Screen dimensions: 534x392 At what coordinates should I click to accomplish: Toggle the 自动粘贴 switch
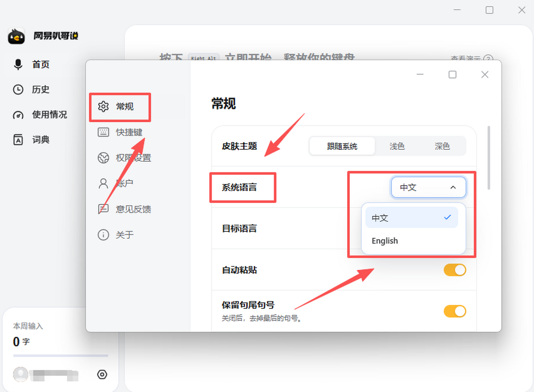pos(455,270)
